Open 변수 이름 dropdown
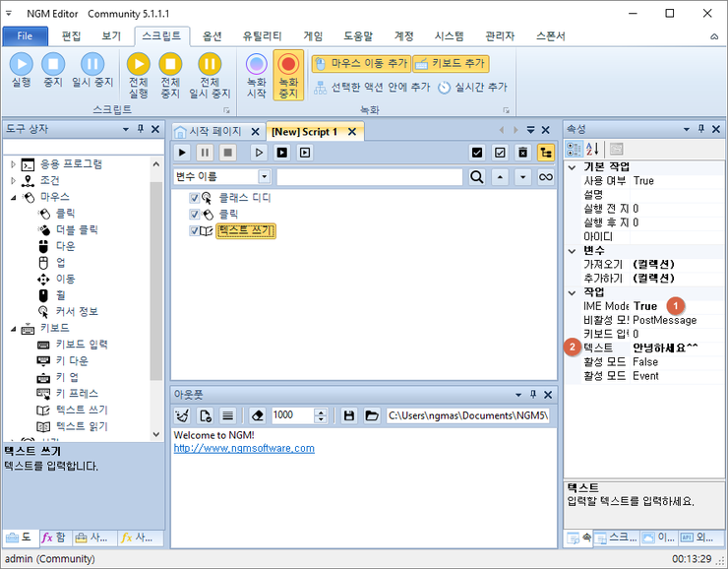Viewport: 728px width, 569px height. point(265,177)
